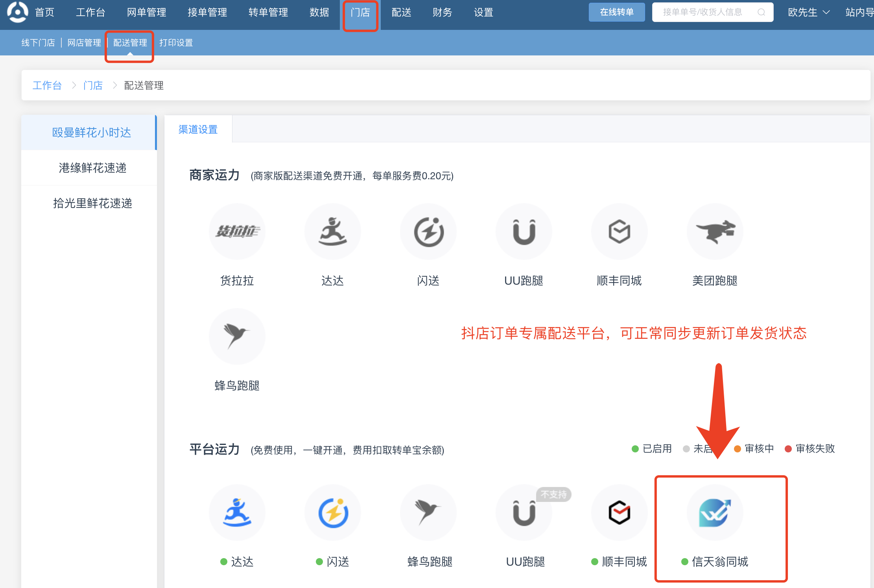Open the 信天翁同城 platform channel icon

(x=715, y=513)
